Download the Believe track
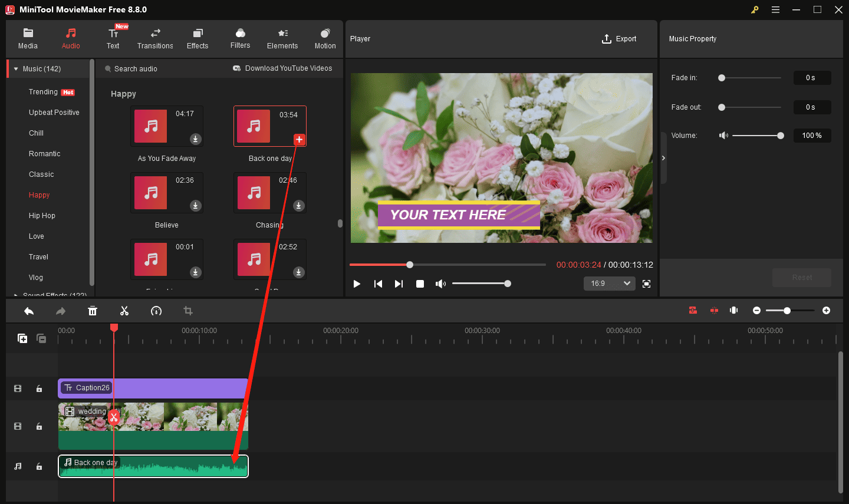The height and width of the screenshot is (504, 849). (195, 206)
